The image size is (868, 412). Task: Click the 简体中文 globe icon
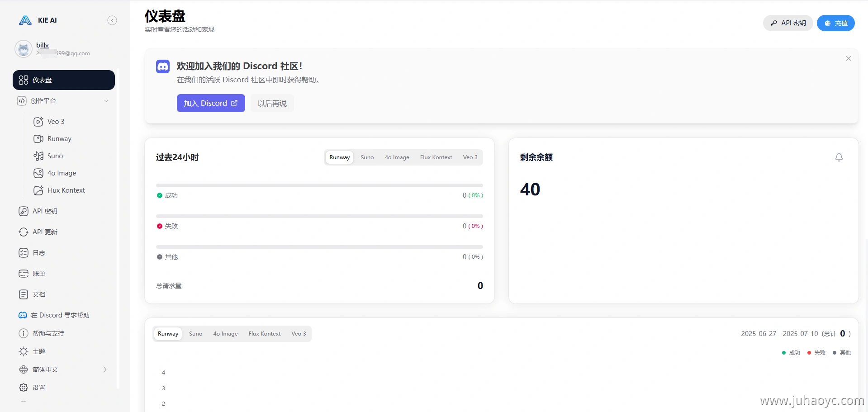24,369
